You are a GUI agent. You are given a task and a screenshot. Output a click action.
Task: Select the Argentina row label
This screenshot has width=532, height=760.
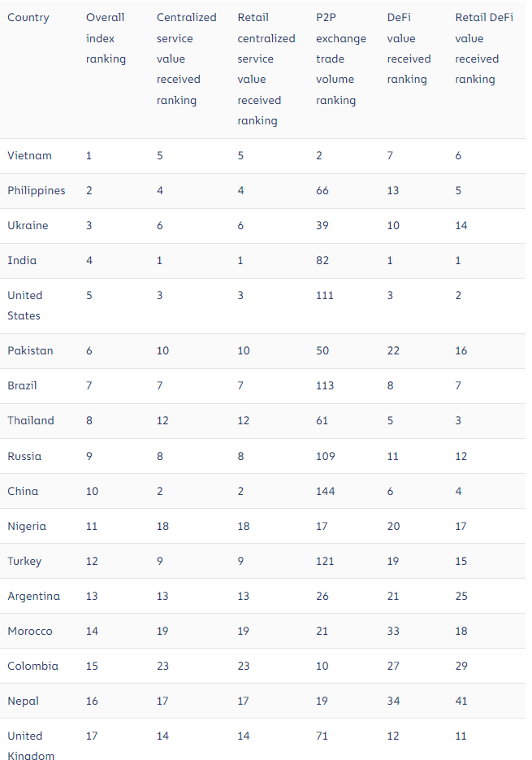34,596
